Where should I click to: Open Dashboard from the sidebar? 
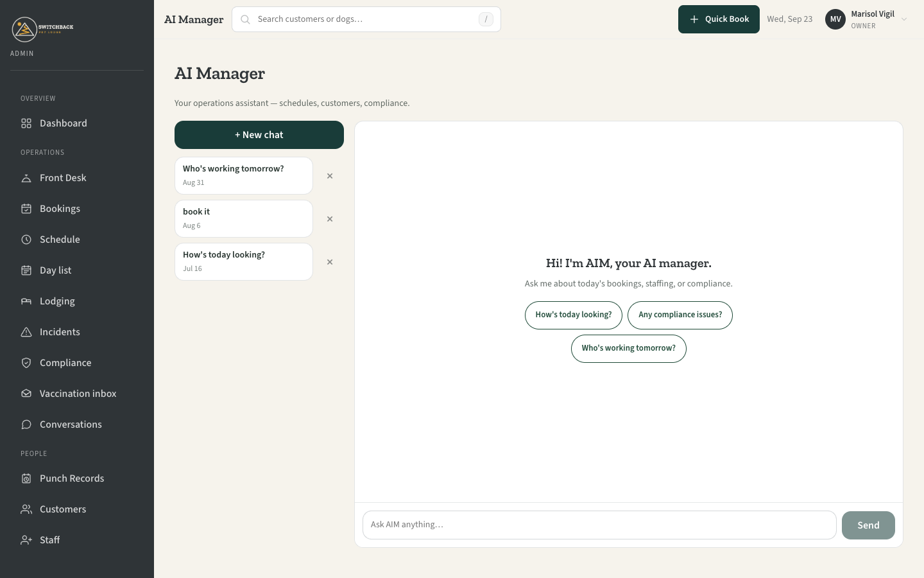(77, 123)
